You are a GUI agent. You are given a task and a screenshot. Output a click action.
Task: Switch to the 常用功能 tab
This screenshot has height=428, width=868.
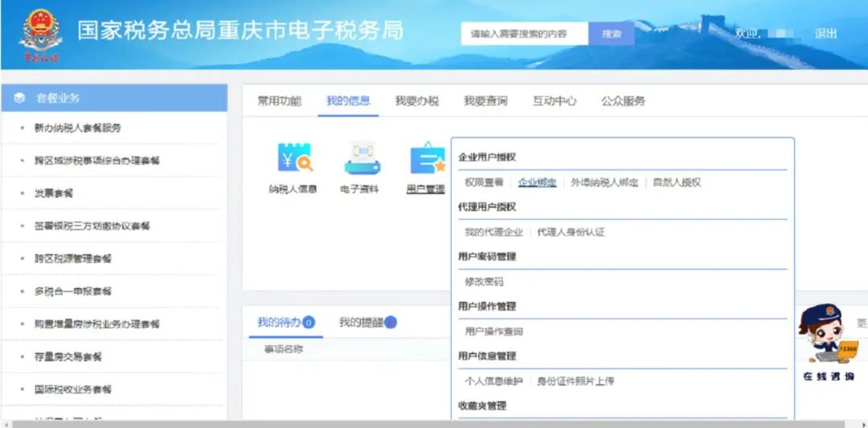[x=279, y=101]
